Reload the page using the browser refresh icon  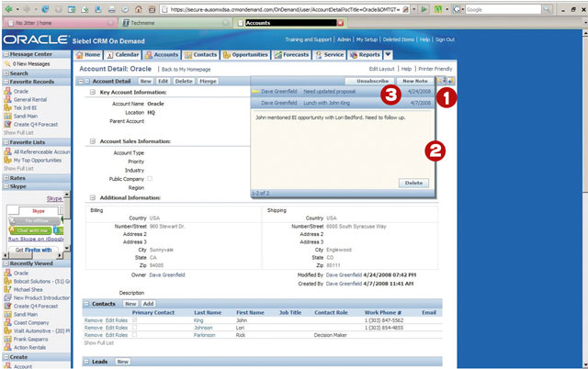click(45, 9)
